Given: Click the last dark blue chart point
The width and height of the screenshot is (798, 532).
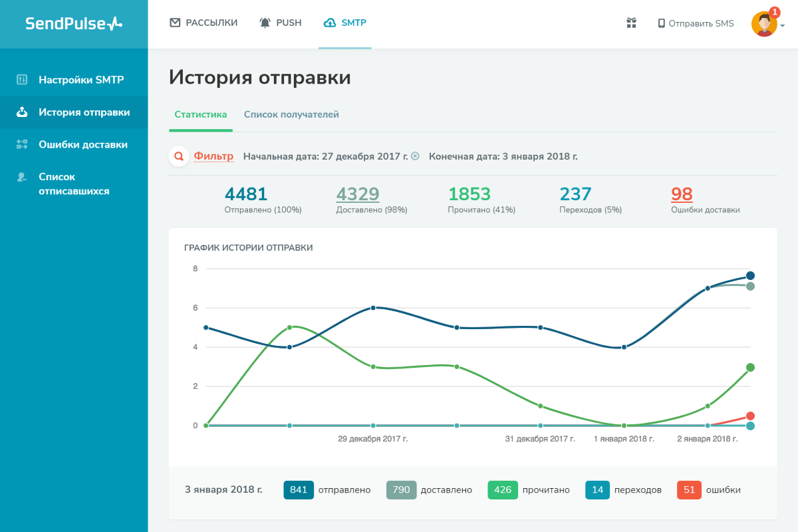Looking at the screenshot, I should click(x=750, y=276).
